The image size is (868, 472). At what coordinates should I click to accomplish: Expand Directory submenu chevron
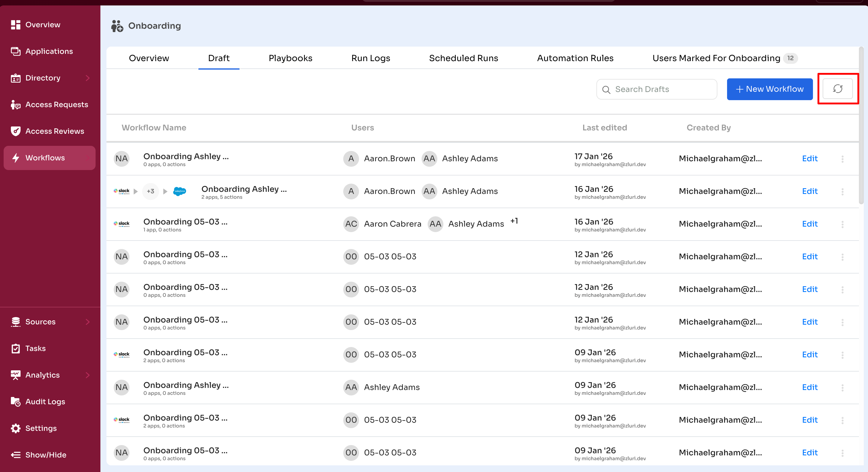[88, 78]
